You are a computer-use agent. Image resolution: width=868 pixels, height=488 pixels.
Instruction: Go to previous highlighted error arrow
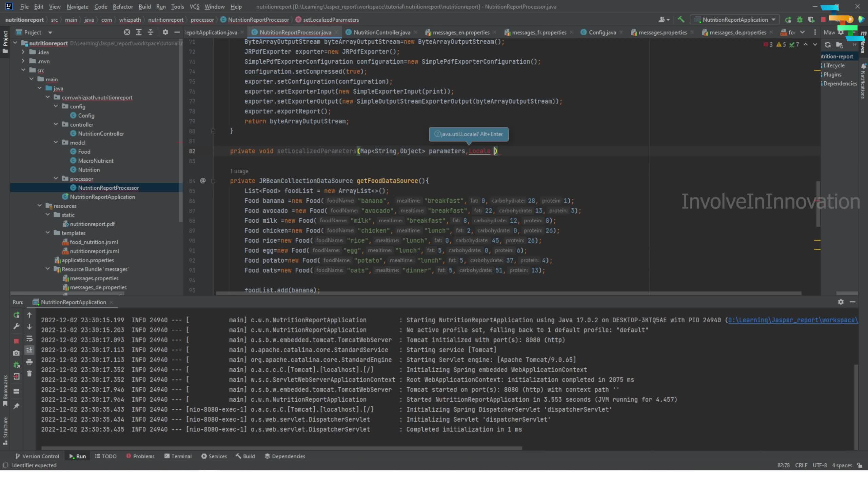(x=806, y=44)
